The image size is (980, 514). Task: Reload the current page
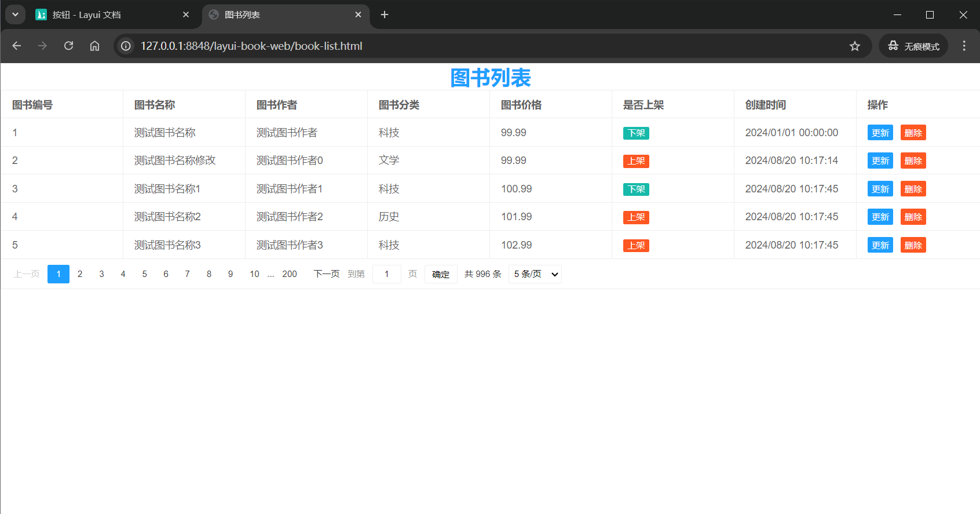68,46
